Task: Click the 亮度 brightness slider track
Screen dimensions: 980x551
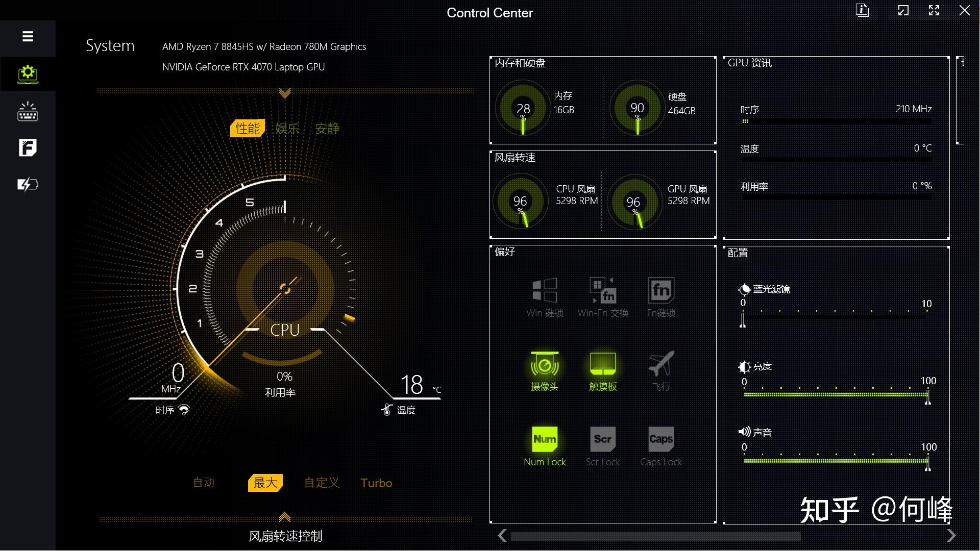Action: [x=835, y=394]
